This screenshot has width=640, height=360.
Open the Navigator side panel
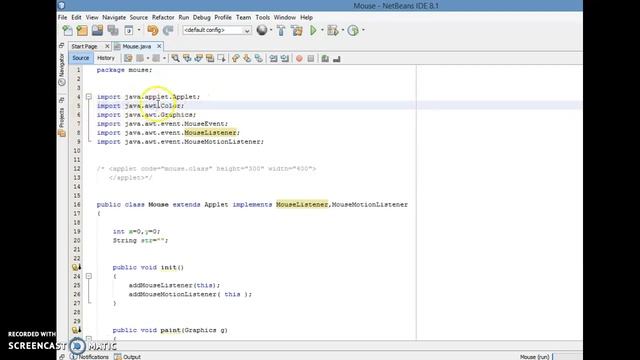point(62,69)
